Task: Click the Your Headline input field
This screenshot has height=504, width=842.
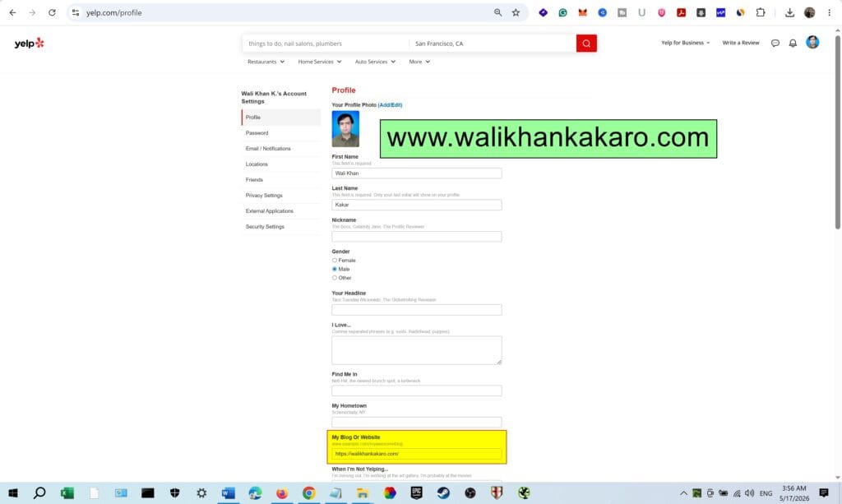Action: coord(417,310)
